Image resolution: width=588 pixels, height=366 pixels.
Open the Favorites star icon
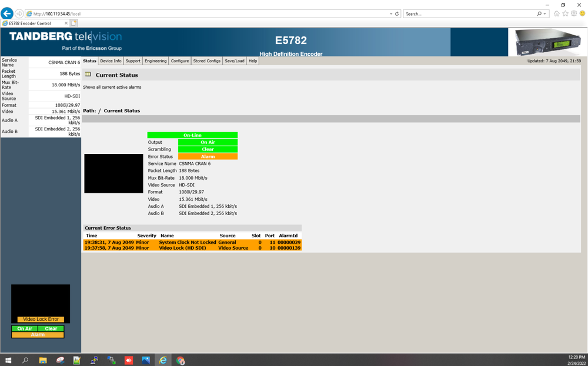tap(565, 14)
